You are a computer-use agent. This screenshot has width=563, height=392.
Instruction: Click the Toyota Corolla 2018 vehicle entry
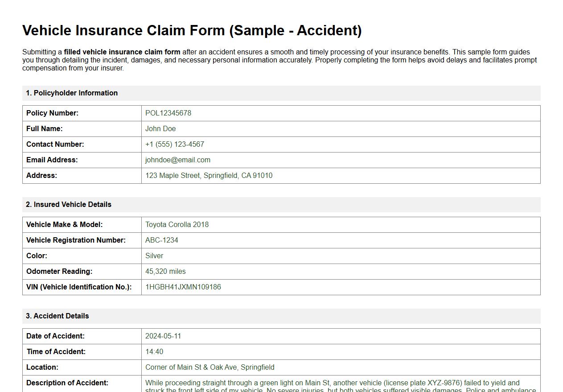coord(177,224)
